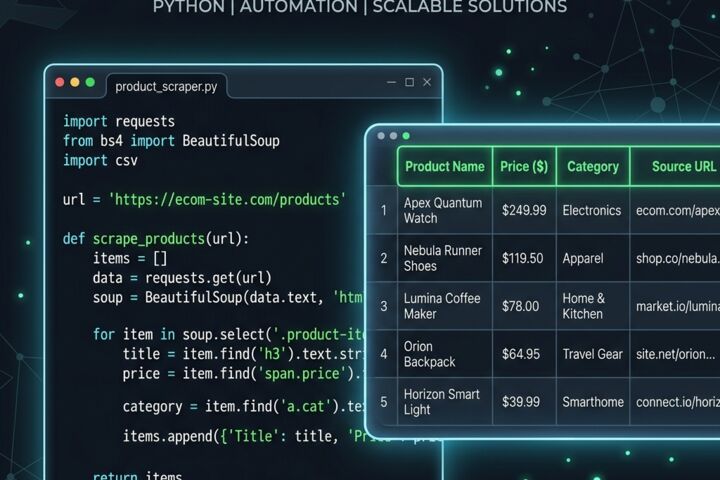
Task: Select the product_scraper.py tab
Action: [x=166, y=86]
